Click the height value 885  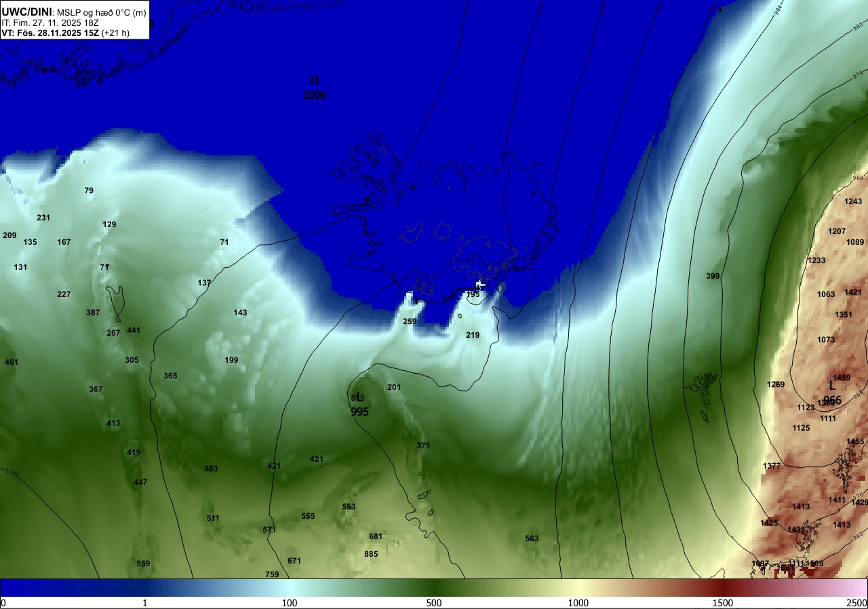[371, 554]
